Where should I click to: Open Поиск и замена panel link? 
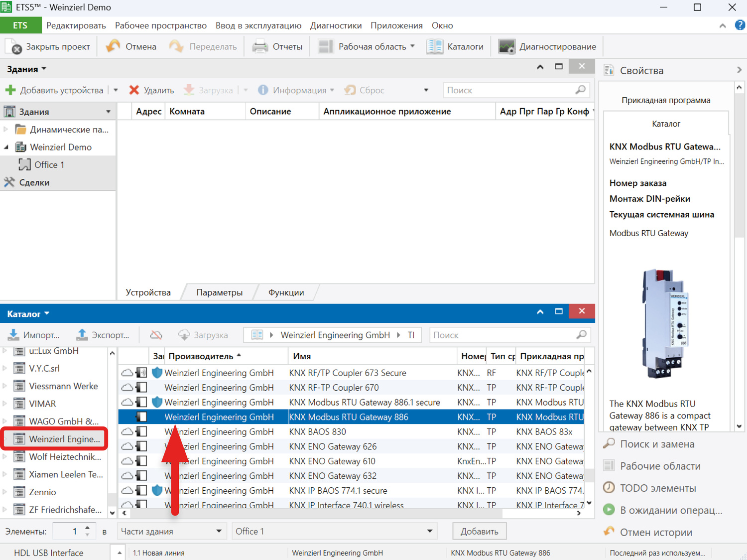(656, 444)
